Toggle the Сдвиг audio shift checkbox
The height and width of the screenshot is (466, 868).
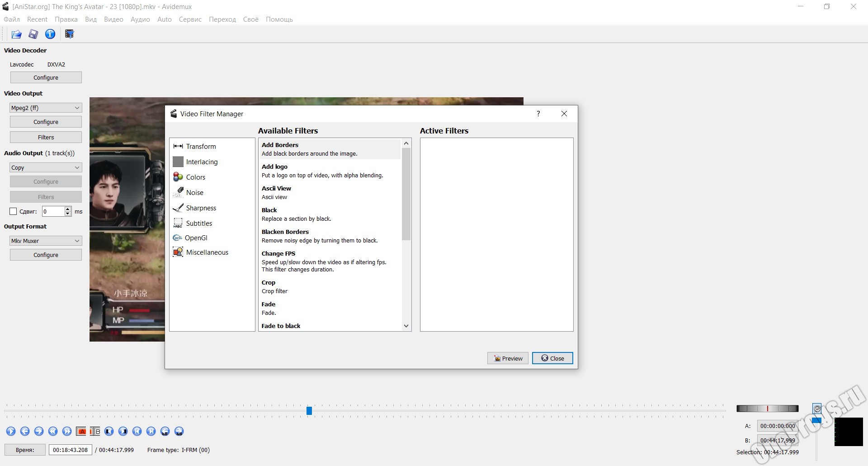pyautogui.click(x=13, y=211)
